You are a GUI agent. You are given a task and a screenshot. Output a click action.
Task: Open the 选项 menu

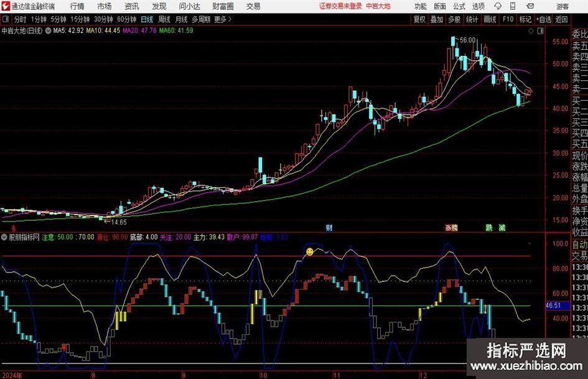point(478,6)
